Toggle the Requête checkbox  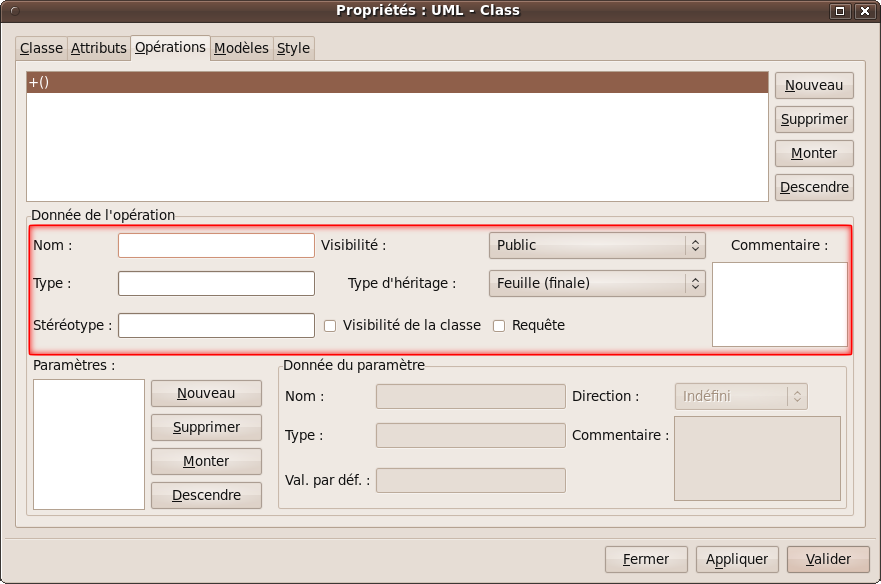click(x=499, y=325)
